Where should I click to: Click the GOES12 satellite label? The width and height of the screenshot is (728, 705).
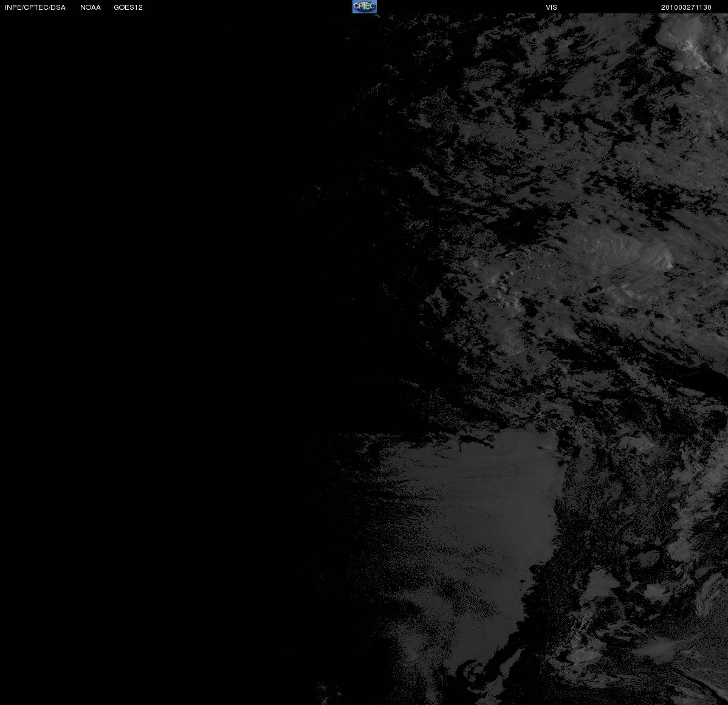pos(128,7)
